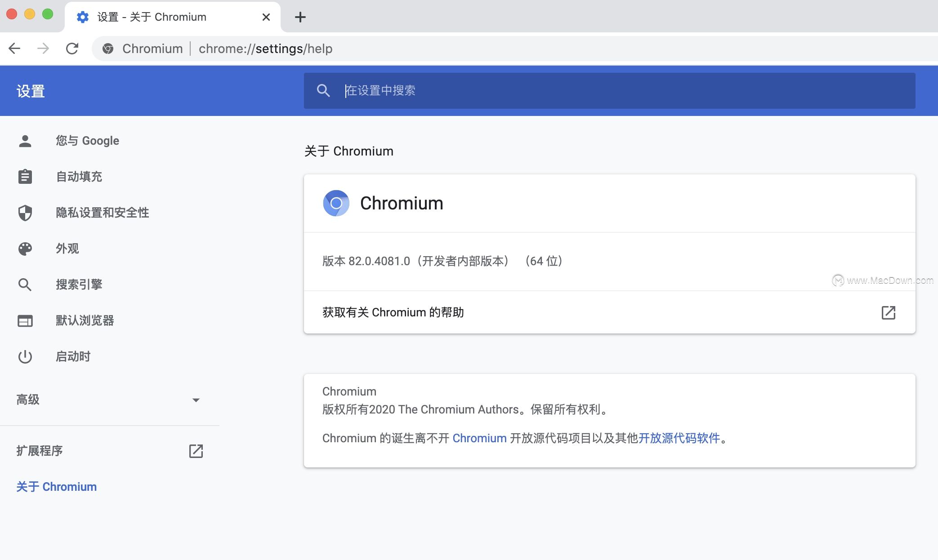938x560 pixels.
Task: Open the blue Chromium project link
Action: [479, 438]
